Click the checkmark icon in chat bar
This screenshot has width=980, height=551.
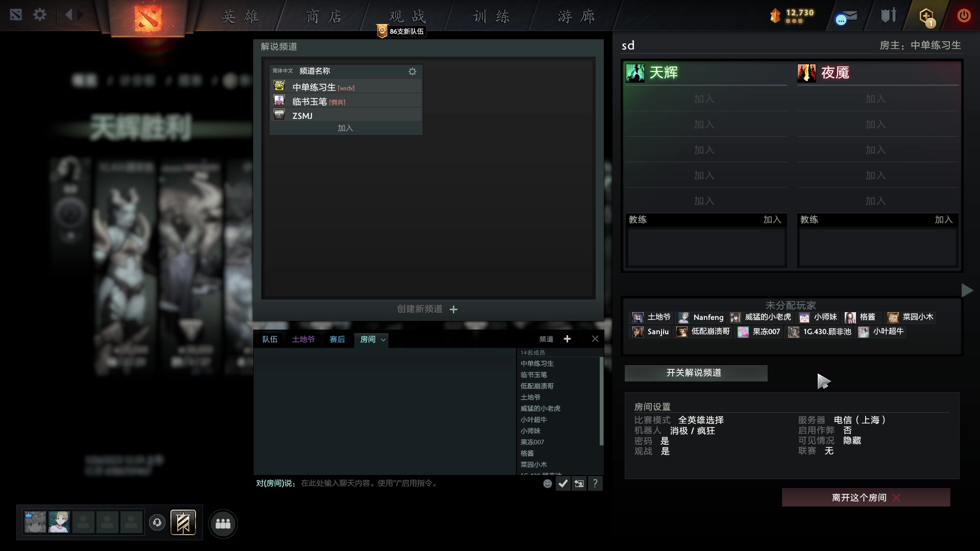click(563, 484)
